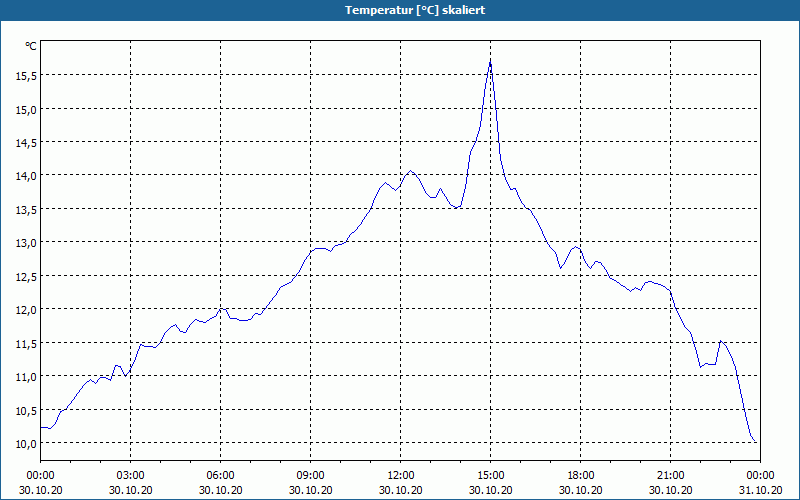Viewport: 800px width, 500px height.
Task: Click the 15:00 time axis label
Action: [x=490, y=476]
